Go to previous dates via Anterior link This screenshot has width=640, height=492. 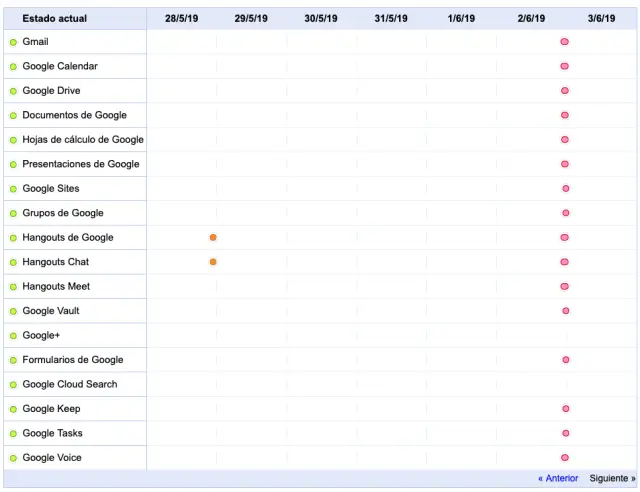558,479
